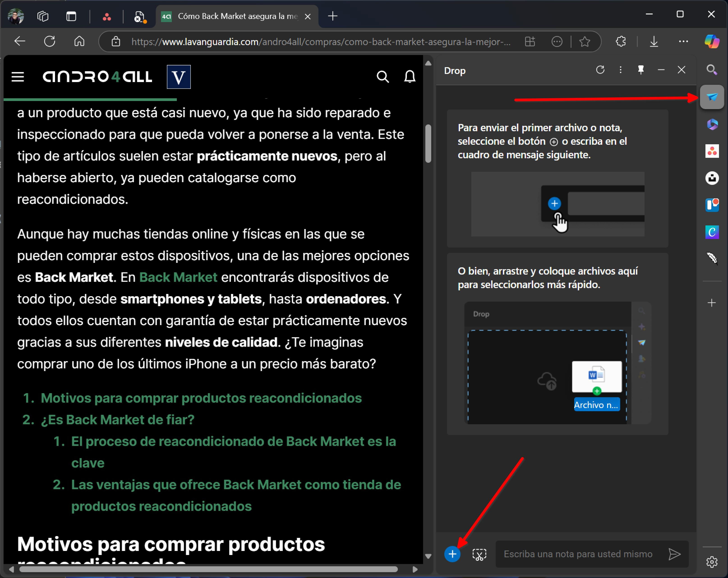Click the drag and drop tutorial illustration
Image resolution: width=728 pixels, height=578 pixels.
click(x=558, y=363)
